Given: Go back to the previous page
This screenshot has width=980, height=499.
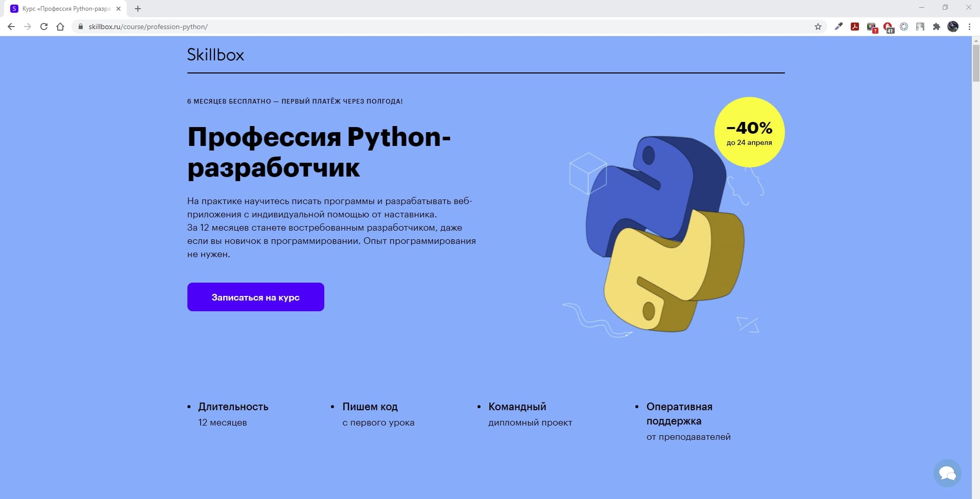Looking at the screenshot, I should point(11,27).
